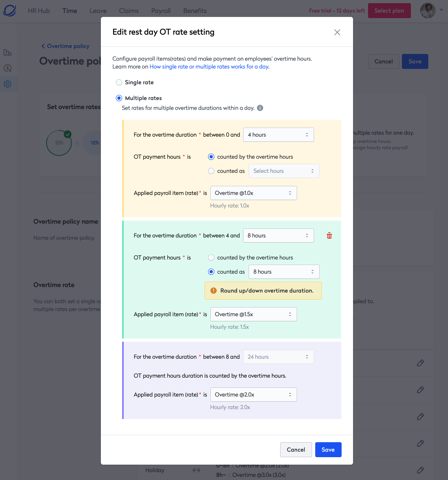448x480 pixels.
Task: Open the settings gear sidebar icon
Action: point(7,84)
